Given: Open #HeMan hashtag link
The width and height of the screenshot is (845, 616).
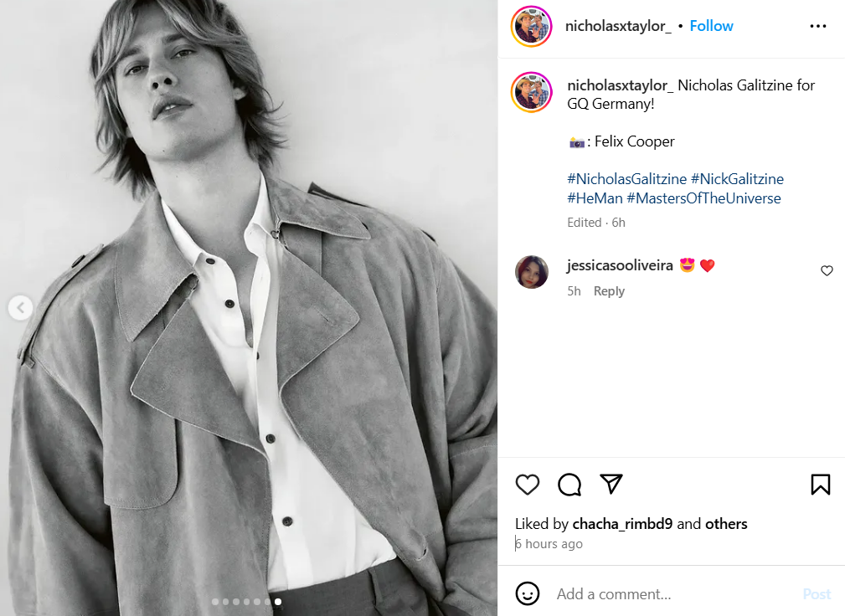Looking at the screenshot, I should (x=594, y=198).
